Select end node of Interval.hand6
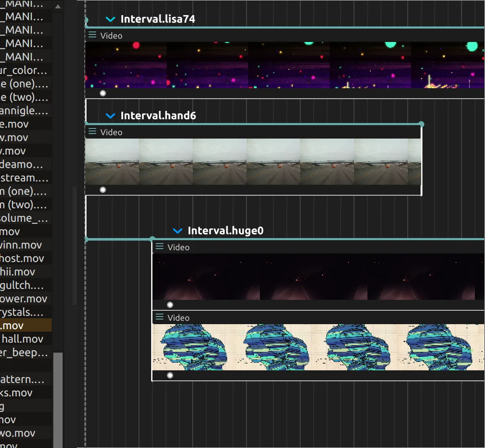The width and height of the screenshot is (485, 448). pos(421,124)
